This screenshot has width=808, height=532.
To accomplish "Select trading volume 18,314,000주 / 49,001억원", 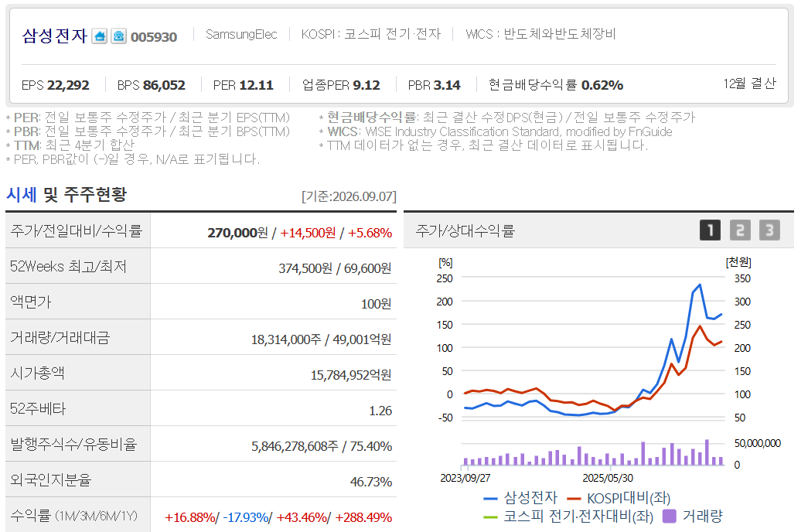I will [321, 339].
